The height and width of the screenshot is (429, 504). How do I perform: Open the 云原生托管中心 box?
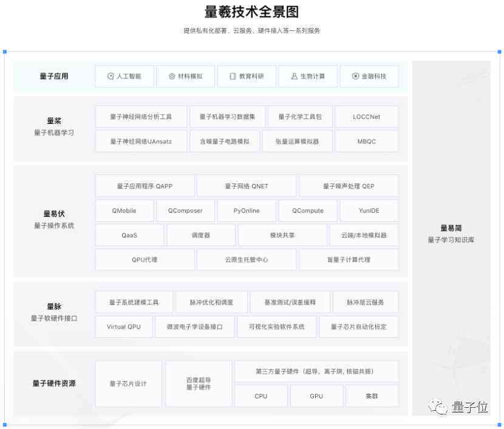point(247,259)
